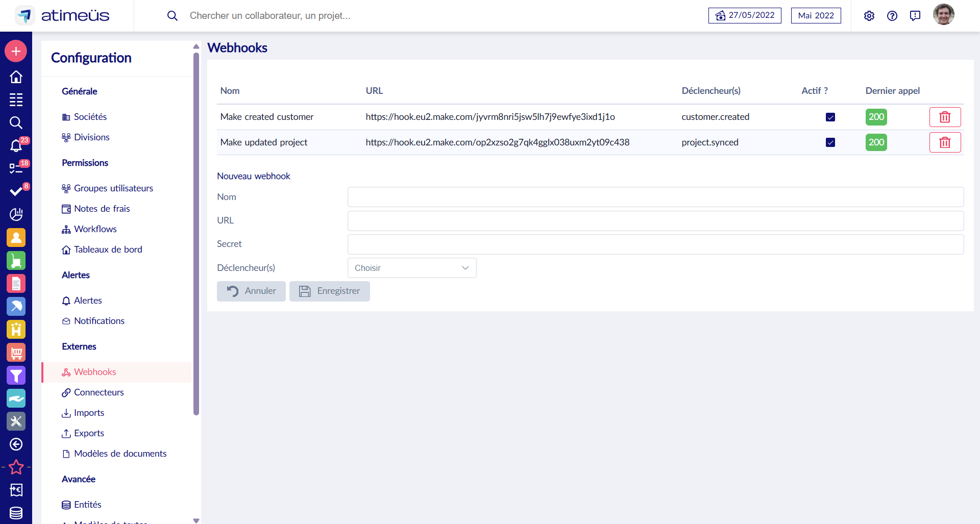Delete the Make created customer webhook
This screenshot has width=980, height=524.
coord(945,117)
